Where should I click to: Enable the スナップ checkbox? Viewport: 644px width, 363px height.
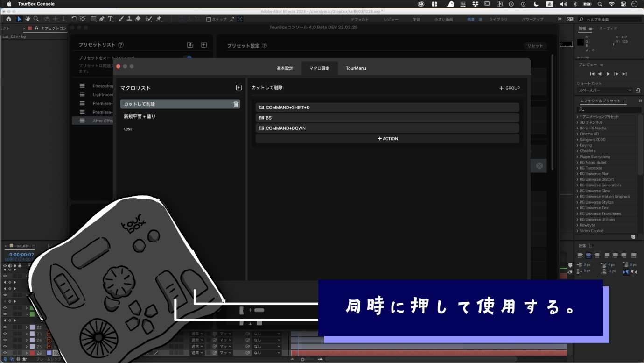pos(209,20)
